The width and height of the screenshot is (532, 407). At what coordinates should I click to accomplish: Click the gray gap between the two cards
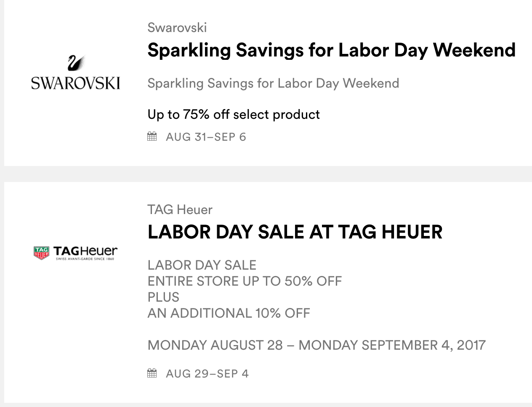[x=266, y=174]
